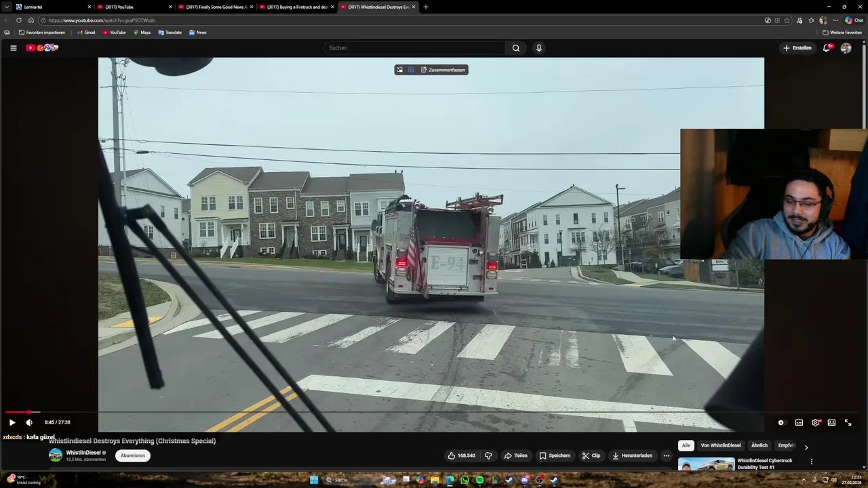Click the Erstellen create button
The height and width of the screenshot is (488, 868).
point(797,47)
